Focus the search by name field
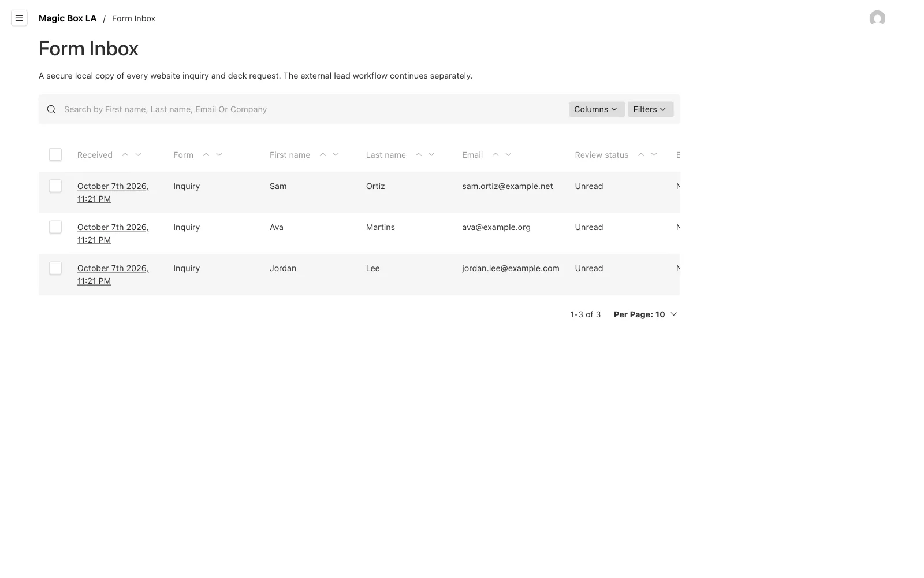The image size is (924, 578). (x=312, y=109)
